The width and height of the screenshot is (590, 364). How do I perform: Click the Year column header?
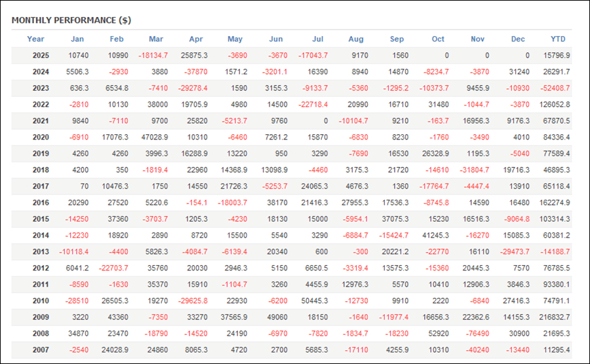pos(35,39)
